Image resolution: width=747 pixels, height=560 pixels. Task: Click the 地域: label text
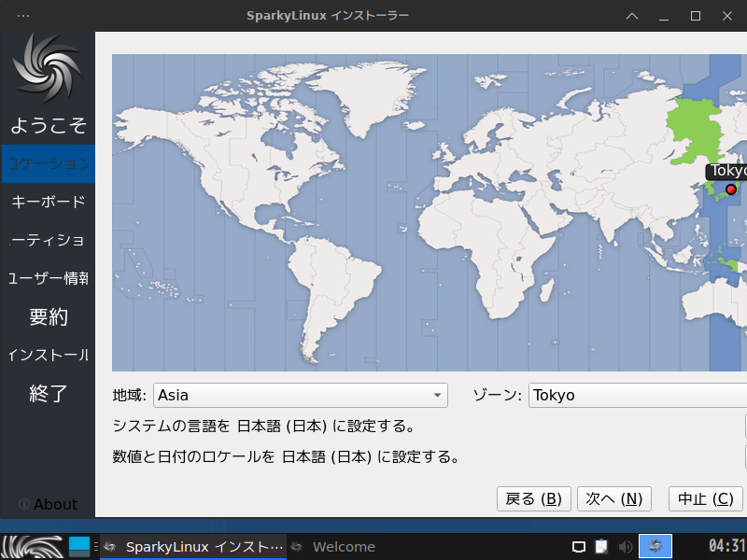(x=129, y=395)
